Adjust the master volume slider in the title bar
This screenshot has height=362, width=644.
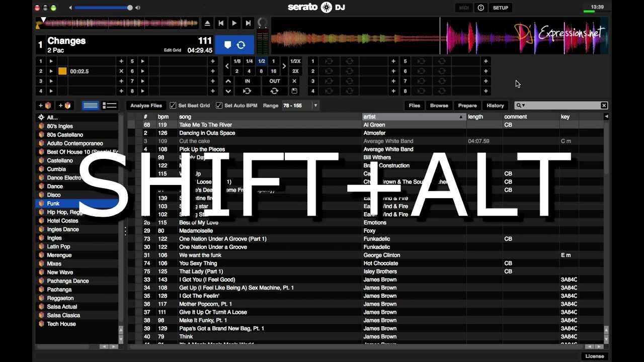pos(103,8)
